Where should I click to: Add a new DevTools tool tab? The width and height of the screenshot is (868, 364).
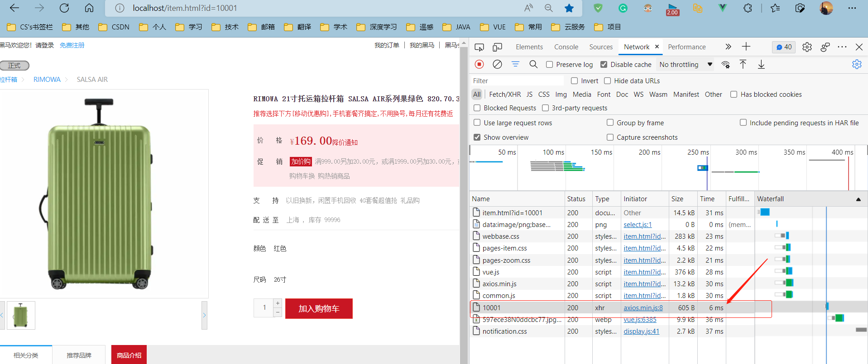pos(746,47)
